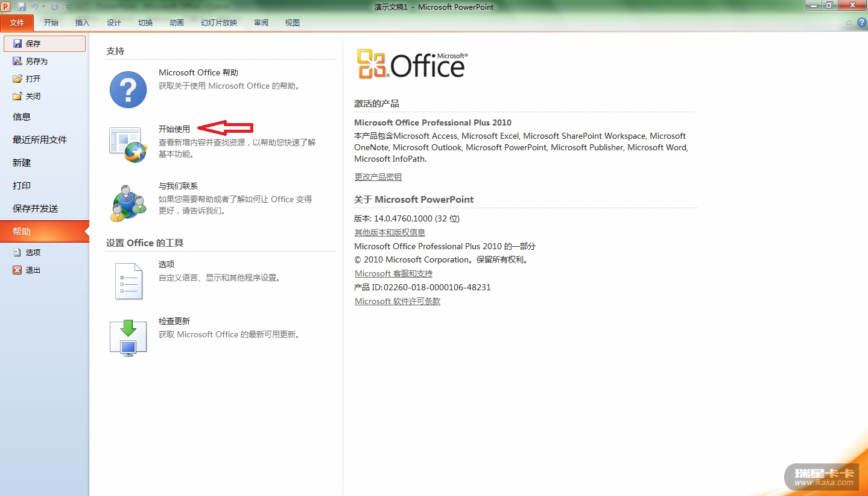Switch to the 视图 (View) tab
The height and width of the screenshot is (496, 868).
coord(293,23)
